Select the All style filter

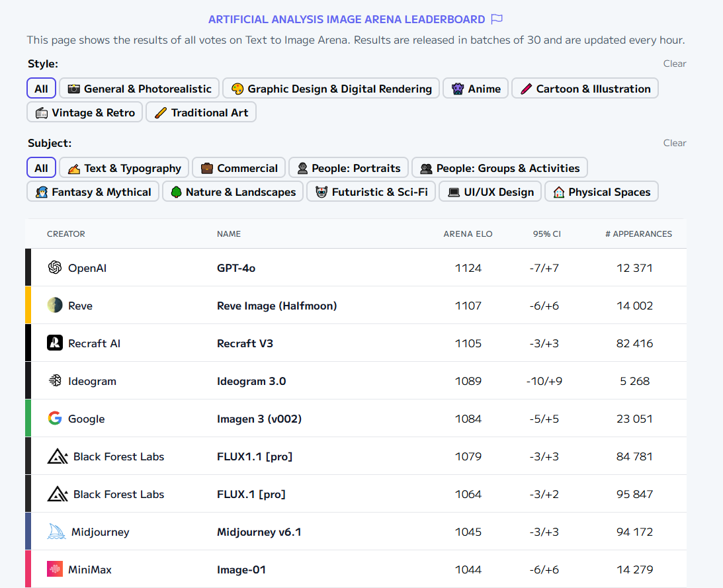coord(41,89)
